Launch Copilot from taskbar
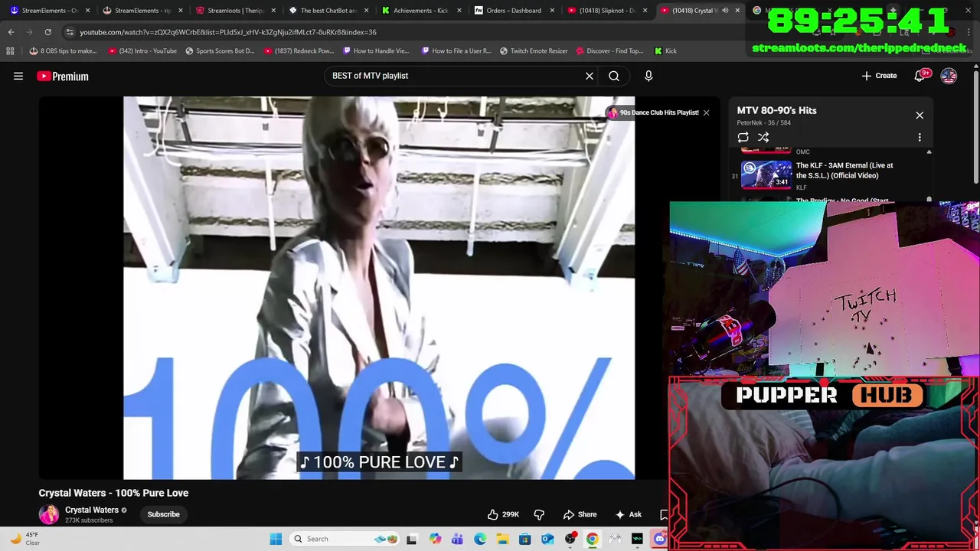This screenshot has width=980, height=551. [x=435, y=539]
